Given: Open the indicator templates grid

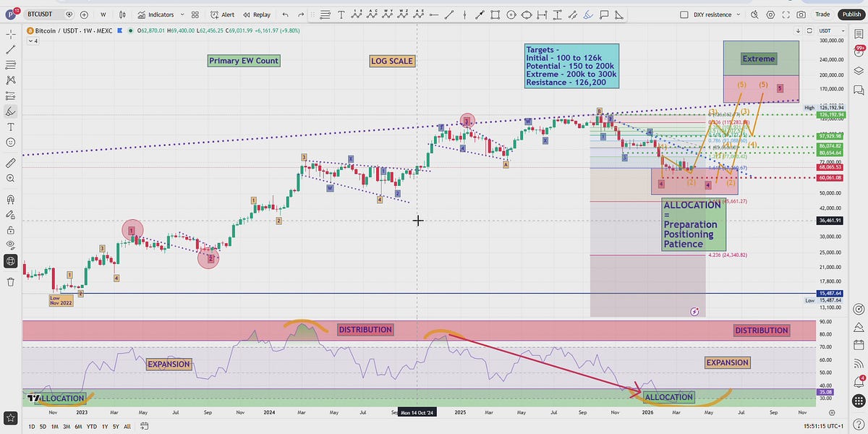Looking at the screenshot, I should [195, 14].
